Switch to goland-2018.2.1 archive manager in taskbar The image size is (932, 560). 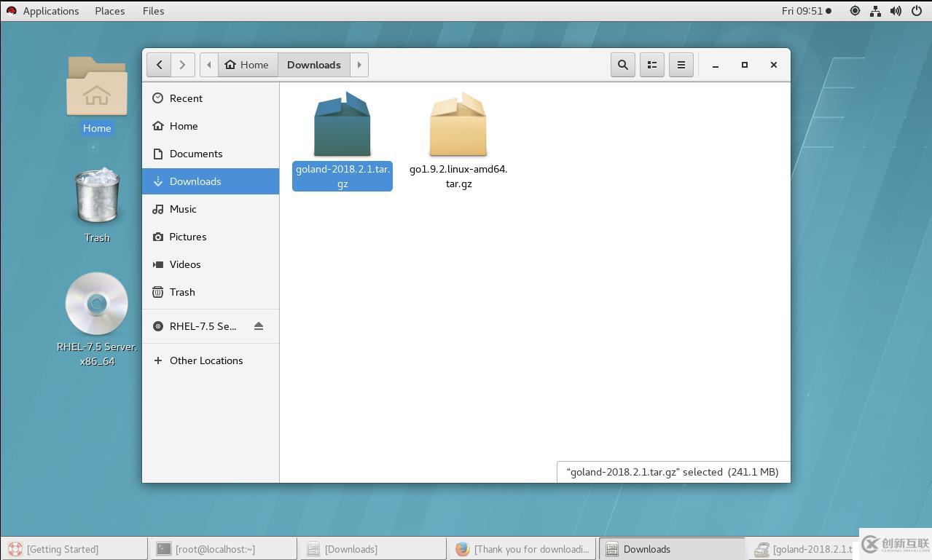point(804,549)
